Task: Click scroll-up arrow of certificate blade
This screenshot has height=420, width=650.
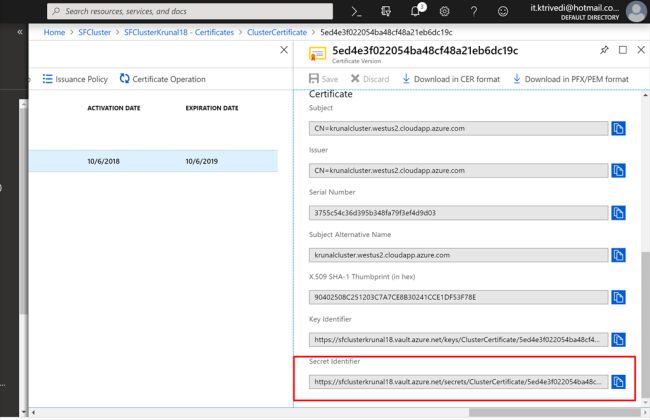Action: pos(645,95)
